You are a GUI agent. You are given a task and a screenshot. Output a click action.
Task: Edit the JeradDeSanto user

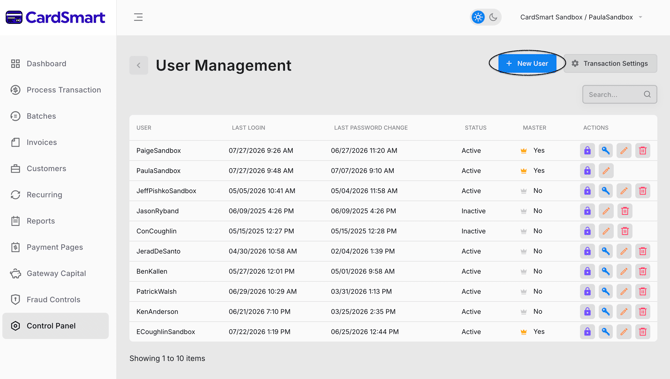coord(624,251)
